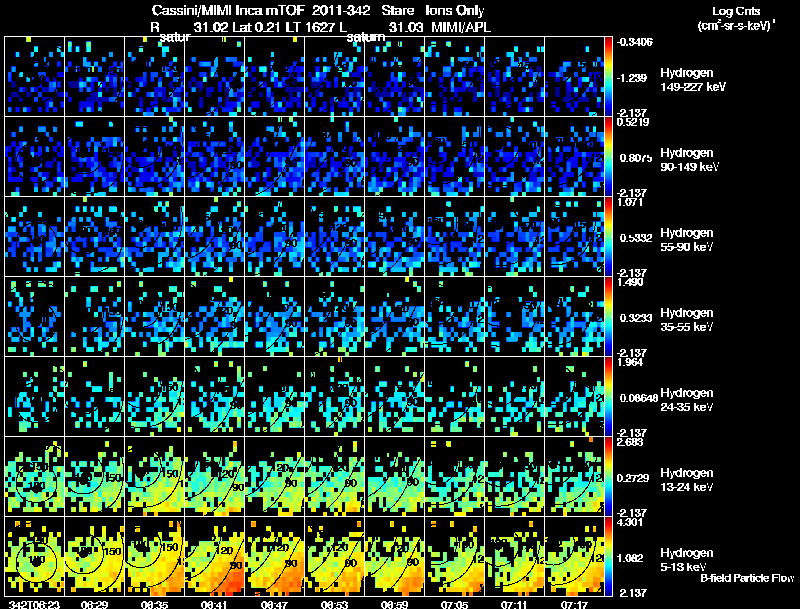Open the 35-55 keV panel at 06:53

tap(335, 316)
